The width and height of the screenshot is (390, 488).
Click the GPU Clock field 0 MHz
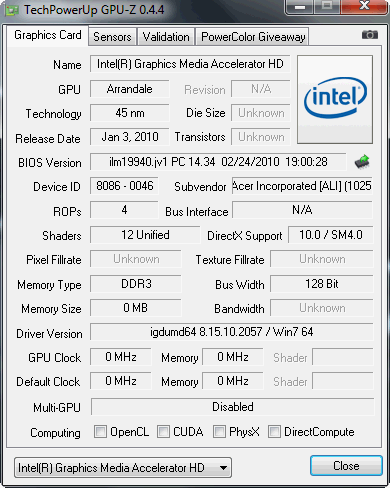click(x=121, y=357)
